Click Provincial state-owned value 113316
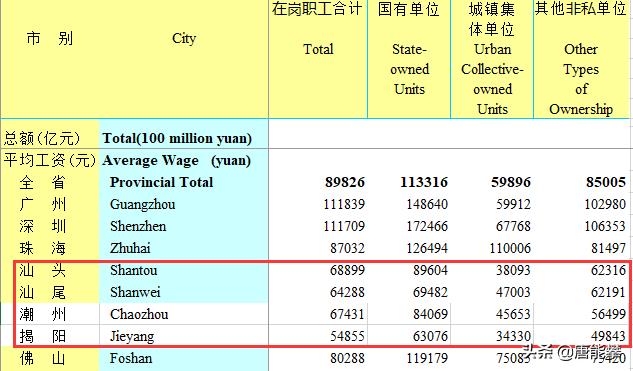 424,182
